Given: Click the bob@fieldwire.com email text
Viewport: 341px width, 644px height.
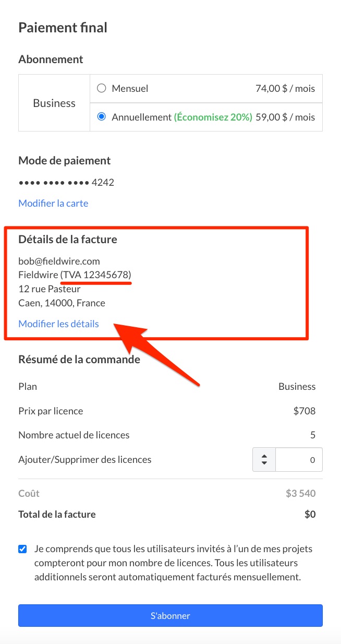Looking at the screenshot, I should coord(59,261).
